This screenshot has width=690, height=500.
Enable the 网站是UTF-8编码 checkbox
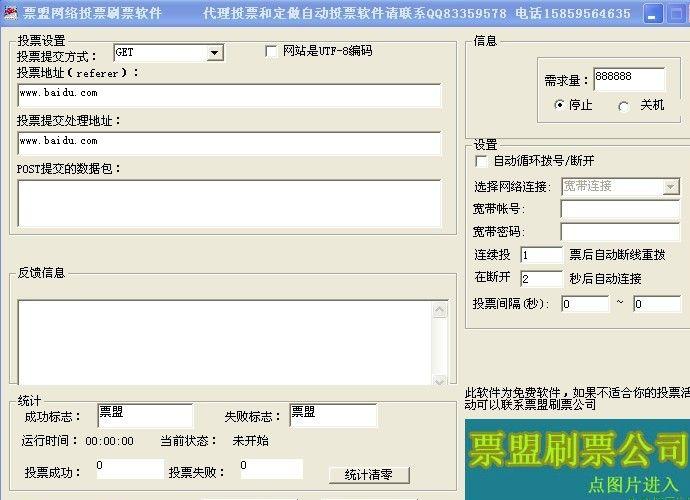coord(272,52)
